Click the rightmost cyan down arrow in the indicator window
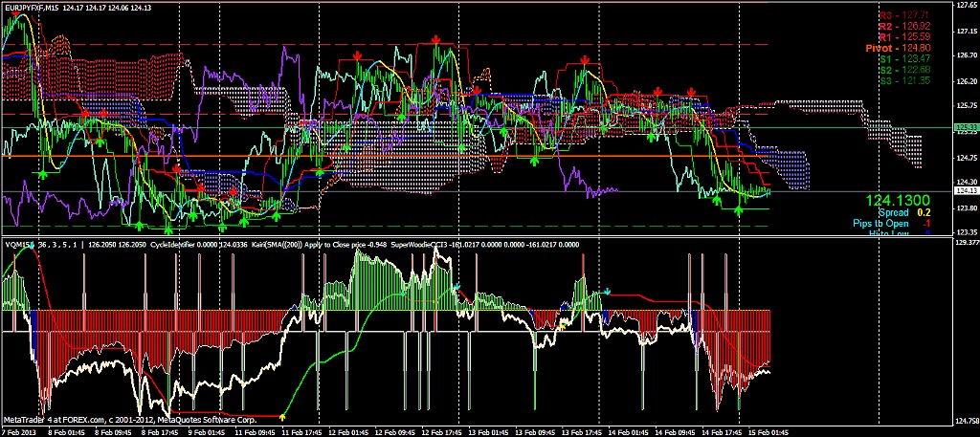 pos(607,291)
